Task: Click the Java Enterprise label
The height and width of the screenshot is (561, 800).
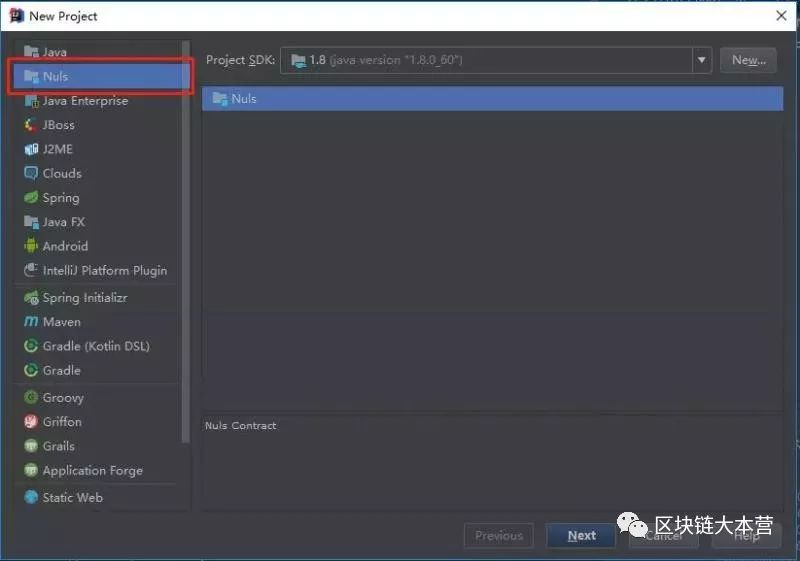Action: click(85, 101)
